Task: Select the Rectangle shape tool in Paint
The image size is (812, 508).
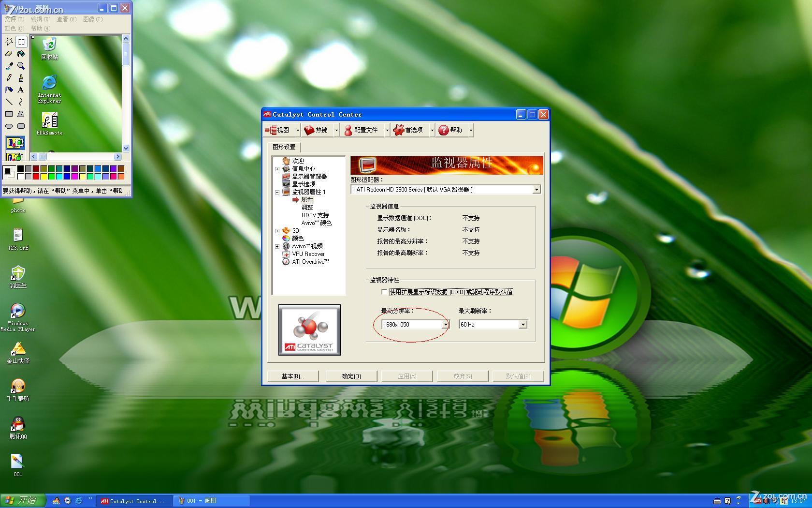Action: click(9, 114)
